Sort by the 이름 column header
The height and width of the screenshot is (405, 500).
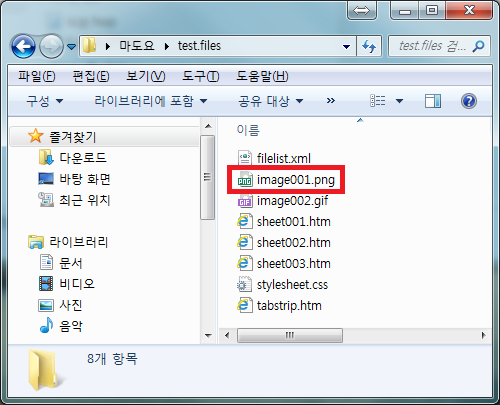(x=248, y=130)
